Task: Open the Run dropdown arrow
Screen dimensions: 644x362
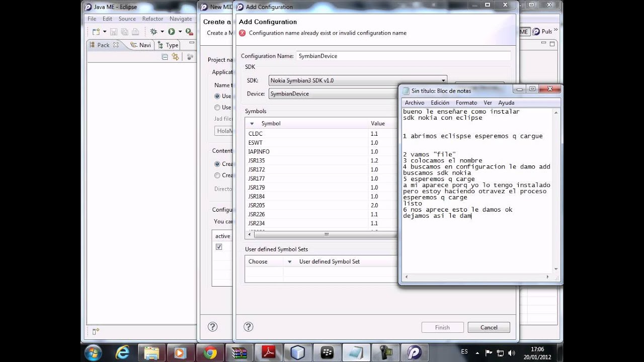Action: coord(180,32)
